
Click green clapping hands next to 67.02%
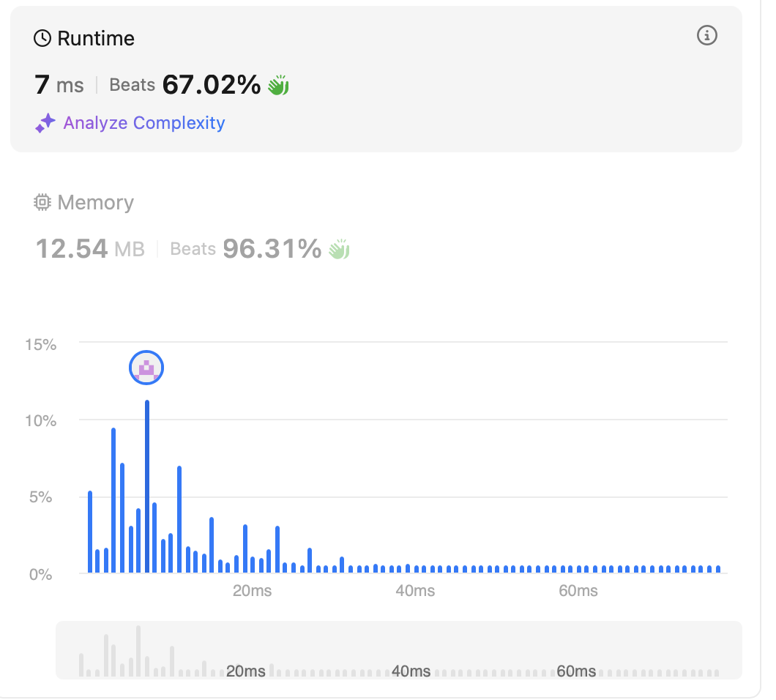tap(278, 86)
